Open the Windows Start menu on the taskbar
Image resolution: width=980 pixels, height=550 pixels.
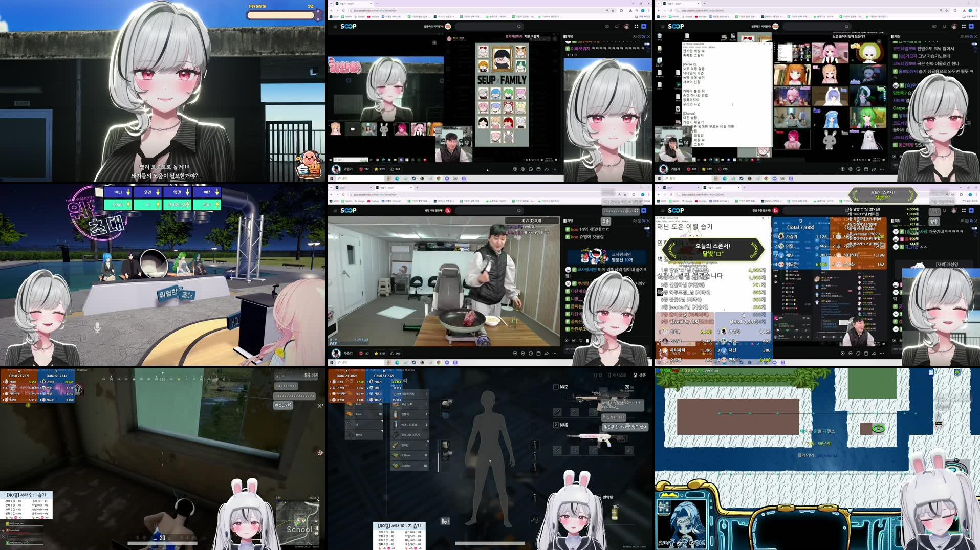(x=331, y=178)
